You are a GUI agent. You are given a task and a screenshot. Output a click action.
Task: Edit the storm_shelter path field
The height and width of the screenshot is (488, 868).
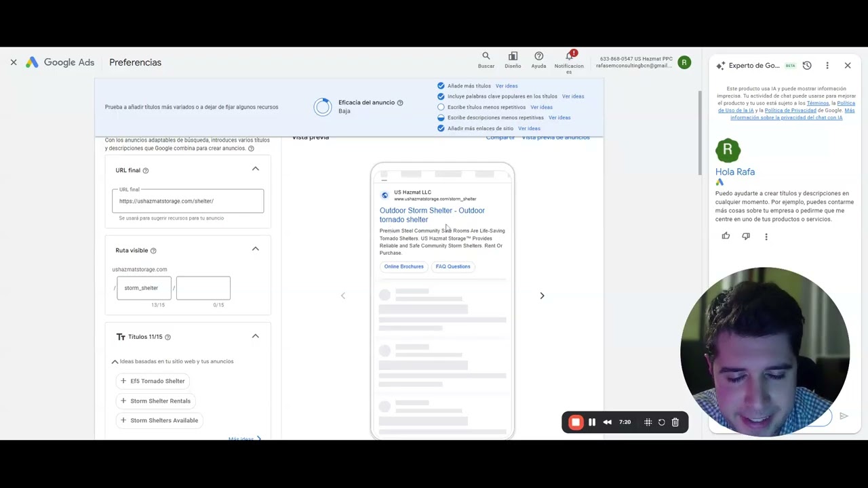[x=144, y=288]
